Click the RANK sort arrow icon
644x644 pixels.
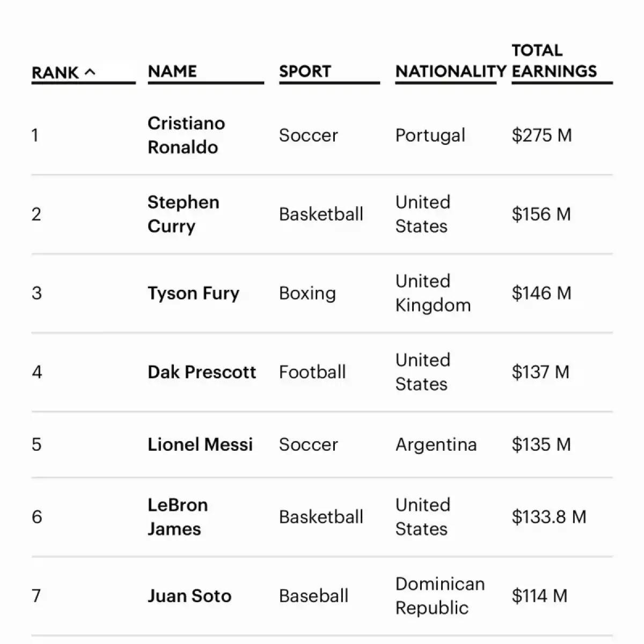pyautogui.click(x=90, y=71)
